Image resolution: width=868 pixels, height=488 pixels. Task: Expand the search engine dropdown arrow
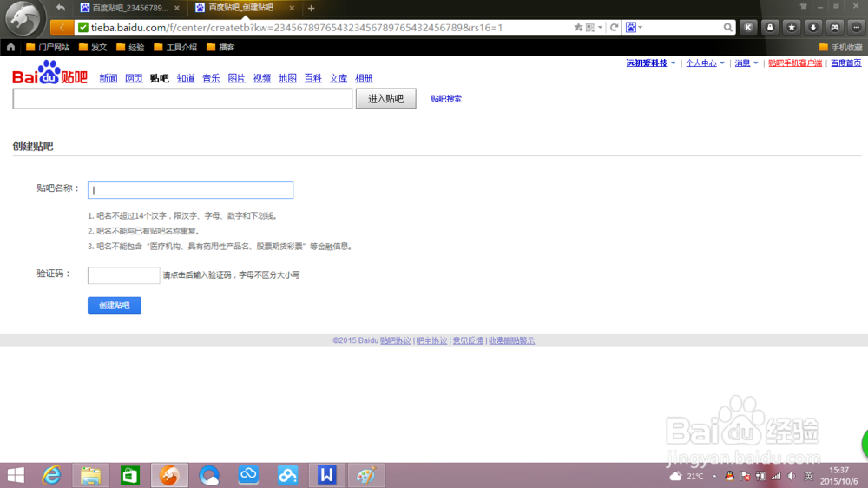click(641, 27)
